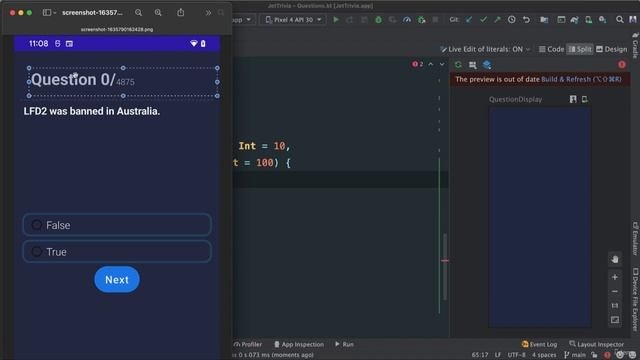Image resolution: width=640 pixels, height=360 pixels.
Task: Push commits using the Git push arrow
Action: point(497,20)
